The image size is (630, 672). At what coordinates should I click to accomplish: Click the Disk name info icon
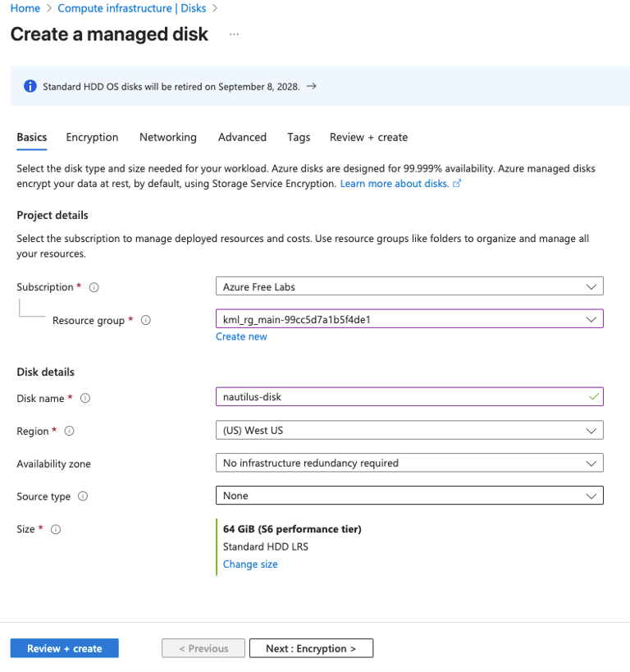tap(85, 399)
